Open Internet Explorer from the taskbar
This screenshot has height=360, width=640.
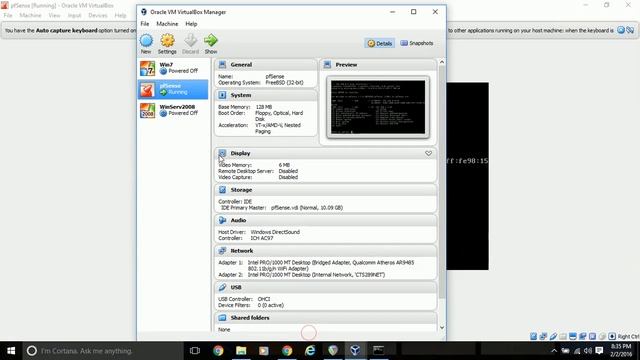pos(310,351)
